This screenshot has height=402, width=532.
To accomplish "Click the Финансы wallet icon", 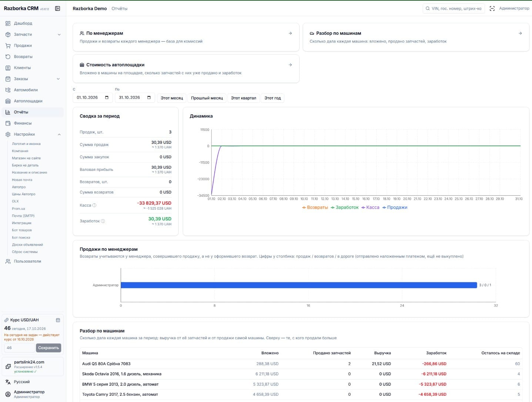I will [8, 123].
